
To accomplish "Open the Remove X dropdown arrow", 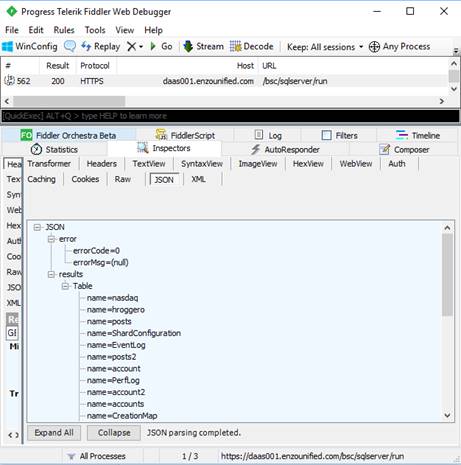I will [x=141, y=47].
